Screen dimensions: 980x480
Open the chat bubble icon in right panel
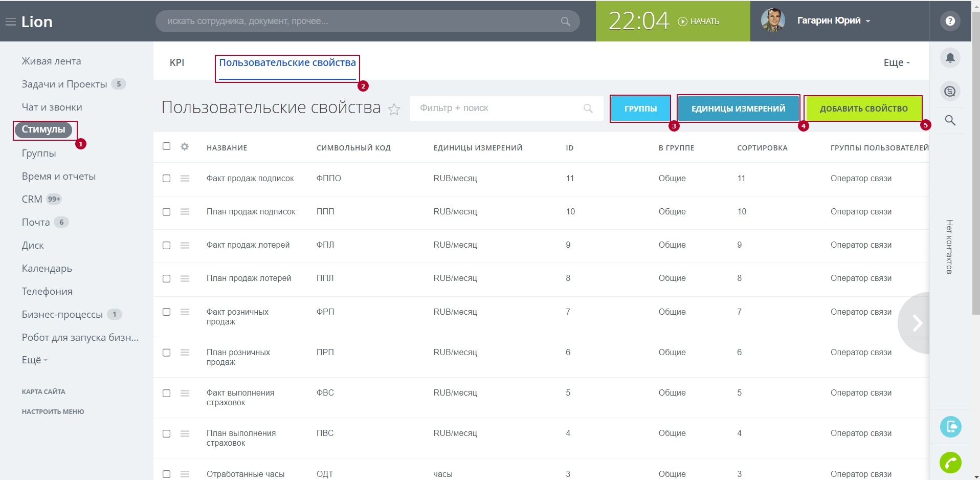click(x=950, y=92)
